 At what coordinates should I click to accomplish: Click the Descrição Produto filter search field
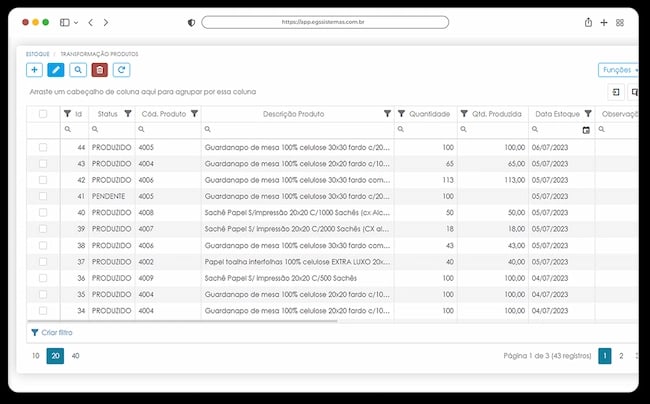coord(298,130)
